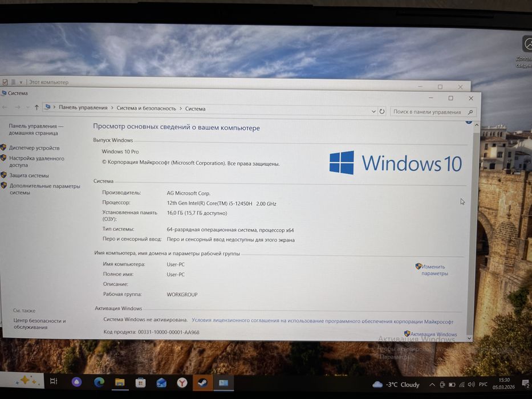Go back in the Система window
Screen dimensions: 532x399
(5, 107)
